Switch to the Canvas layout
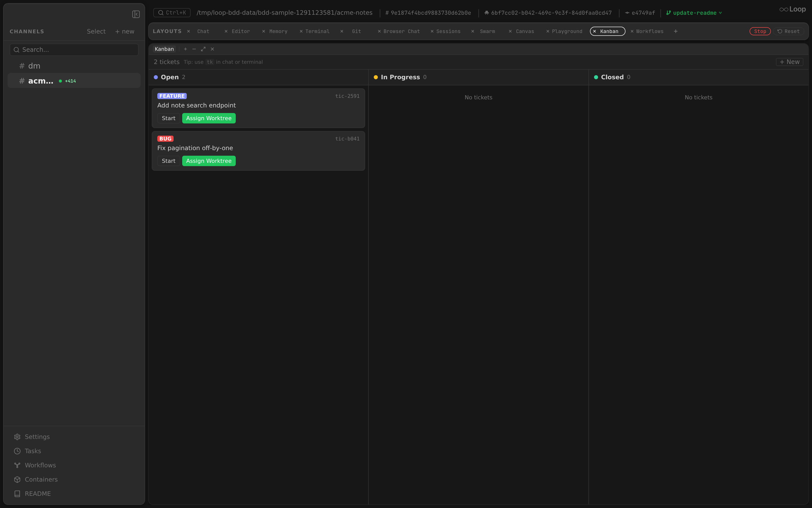This screenshot has height=508, width=812. [525, 31]
